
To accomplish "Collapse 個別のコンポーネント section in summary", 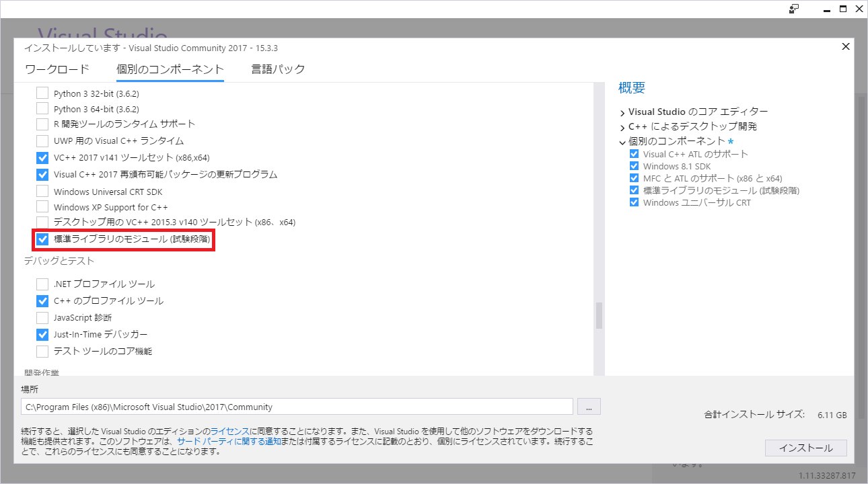I will click(x=622, y=142).
